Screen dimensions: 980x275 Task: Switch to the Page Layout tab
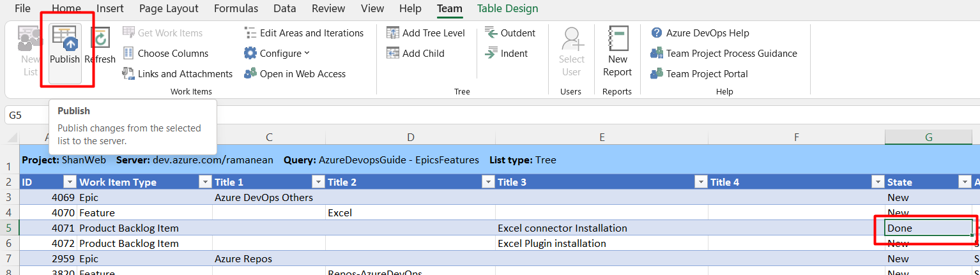coord(169,8)
